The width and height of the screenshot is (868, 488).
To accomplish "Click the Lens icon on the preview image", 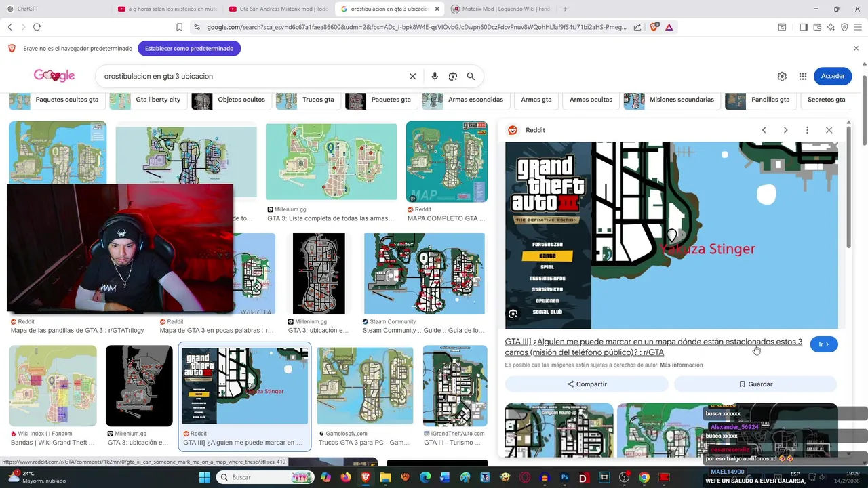I will click(513, 314).
